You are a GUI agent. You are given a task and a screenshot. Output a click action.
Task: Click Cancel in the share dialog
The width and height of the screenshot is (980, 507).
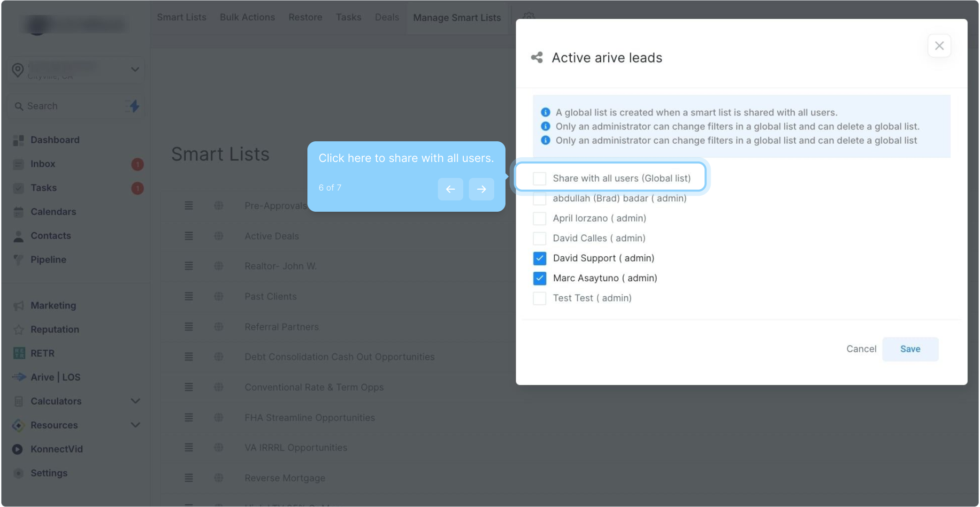coord(861,349)
